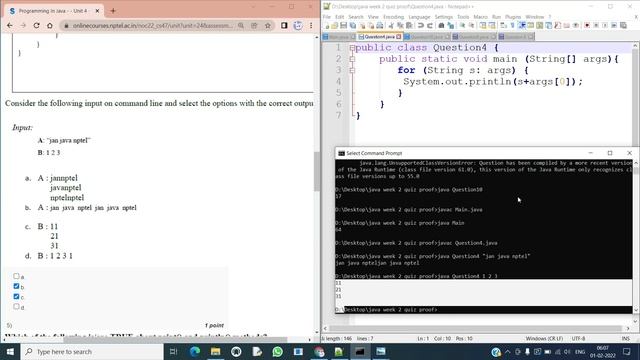Click the Word wrap icon in Notepad++
Viewport: 640px width, 360px height.
click(503, 25)
